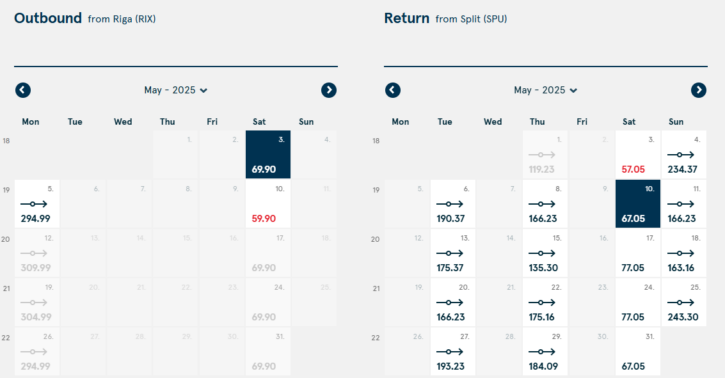Screen dimensions: 725x378
Task: Click selected outbound date May 3 at 69.90
Action: tap(268, 155)
